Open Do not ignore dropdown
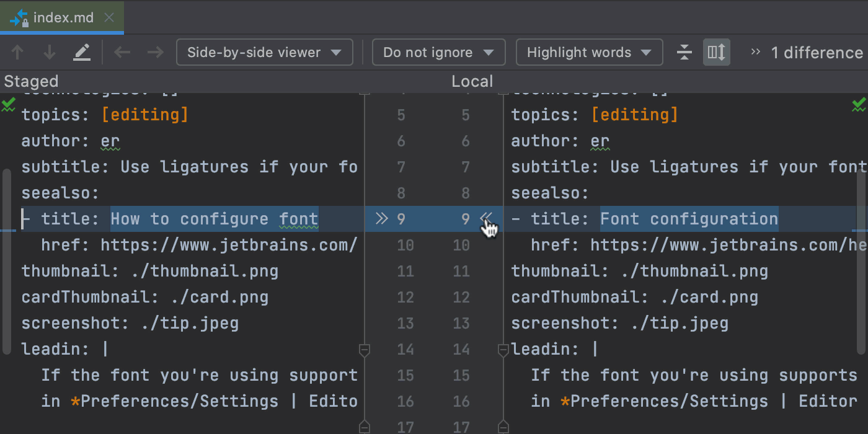868x434 pixels. [x=438, y=53]
